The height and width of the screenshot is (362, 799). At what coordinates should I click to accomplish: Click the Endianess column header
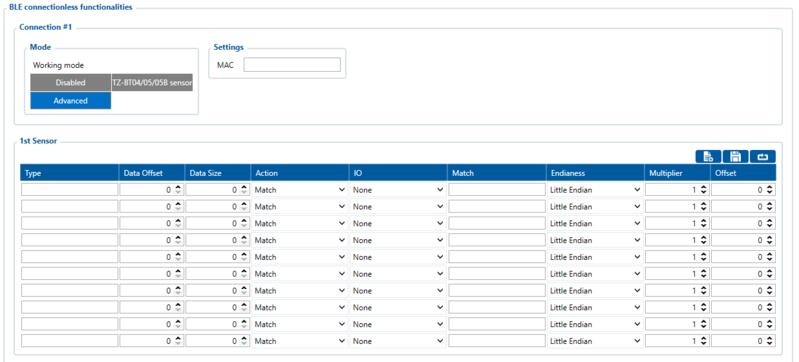click(595, 173)
